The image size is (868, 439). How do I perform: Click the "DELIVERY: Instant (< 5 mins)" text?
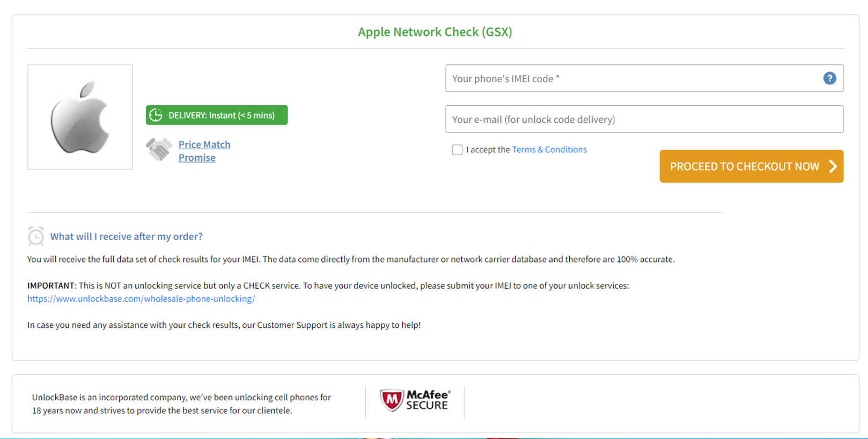click(x=222, y=115)
